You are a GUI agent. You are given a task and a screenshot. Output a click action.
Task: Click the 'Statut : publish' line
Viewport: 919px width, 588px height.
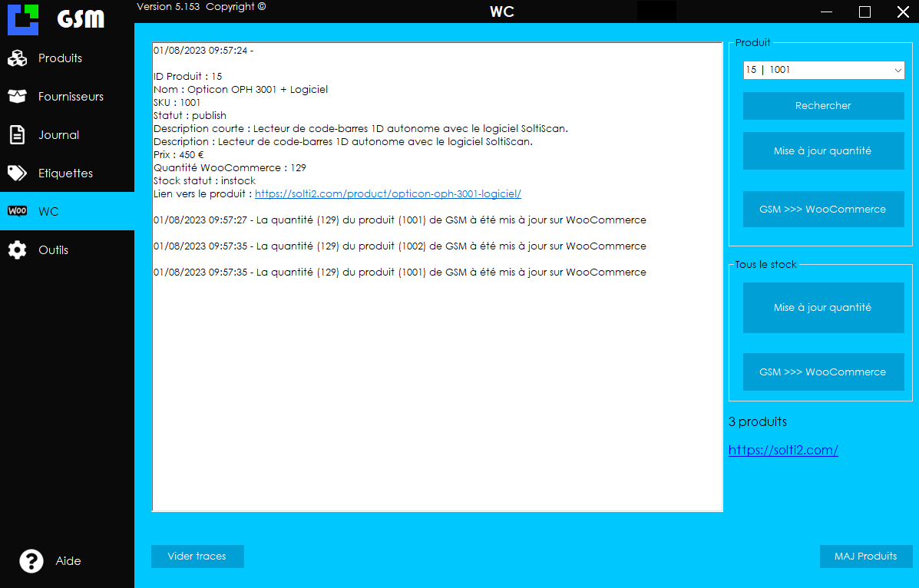pyautogui.click(x=190, y=115)
